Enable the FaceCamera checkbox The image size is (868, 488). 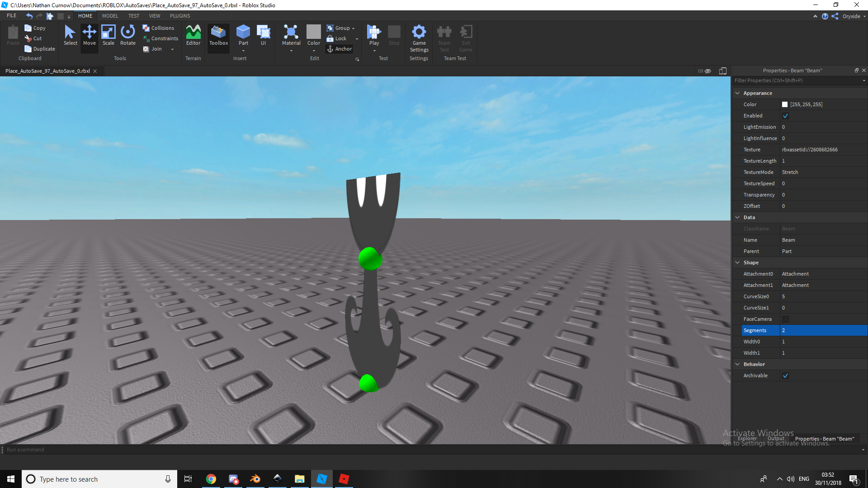[785, 319]
